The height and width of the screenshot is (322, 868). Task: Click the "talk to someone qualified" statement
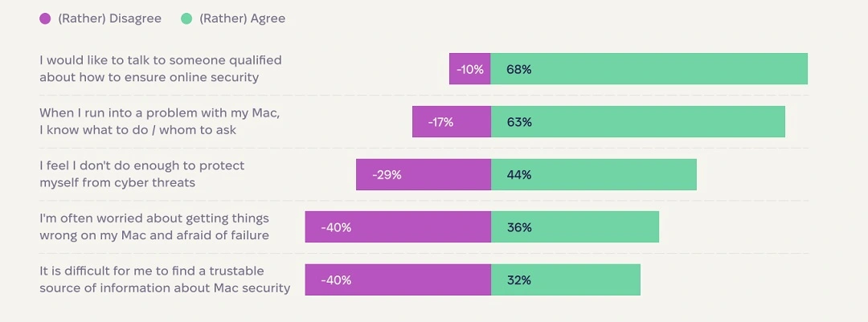[161, 69]
